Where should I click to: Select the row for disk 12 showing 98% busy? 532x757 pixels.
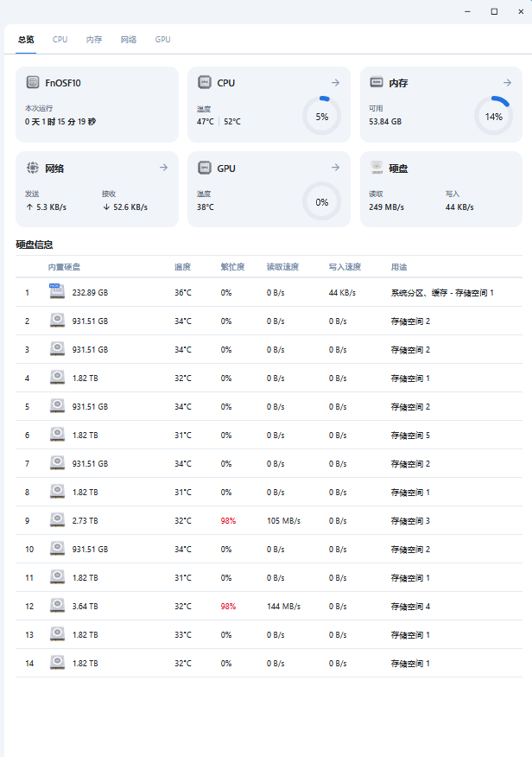(x=266, y=606)
